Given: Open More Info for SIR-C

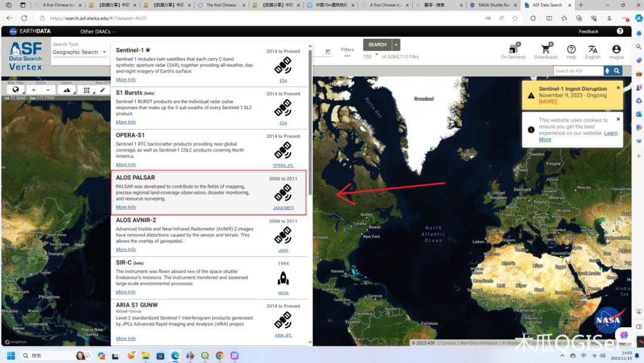Looking at the screenshot, I should (x=126, y=292).
